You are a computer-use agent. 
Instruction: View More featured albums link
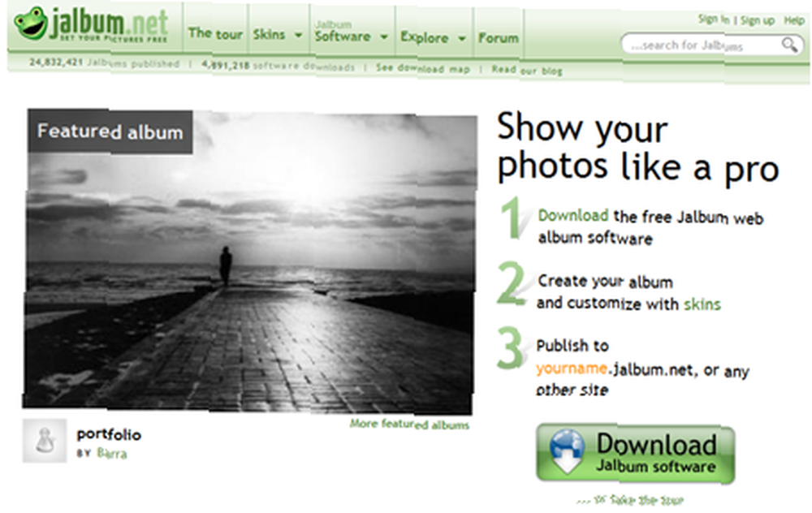409,425
